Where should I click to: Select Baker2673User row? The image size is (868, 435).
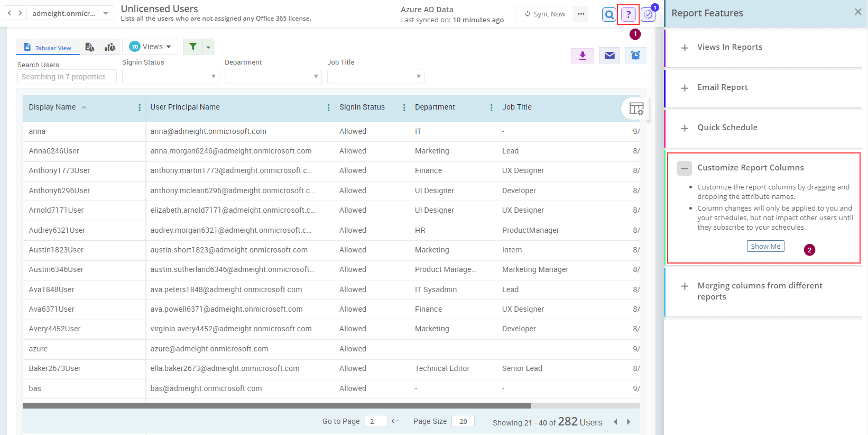click(x=54, y=368)
